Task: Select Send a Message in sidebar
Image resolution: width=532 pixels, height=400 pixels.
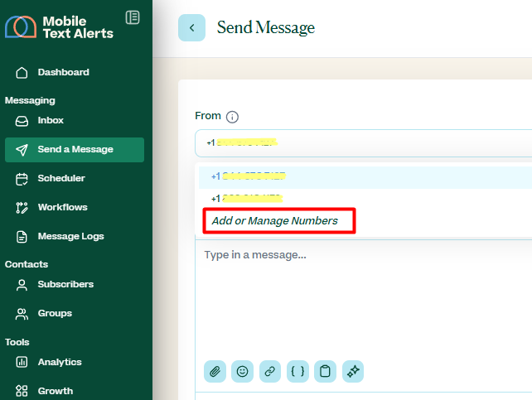Action: (75, 150)
